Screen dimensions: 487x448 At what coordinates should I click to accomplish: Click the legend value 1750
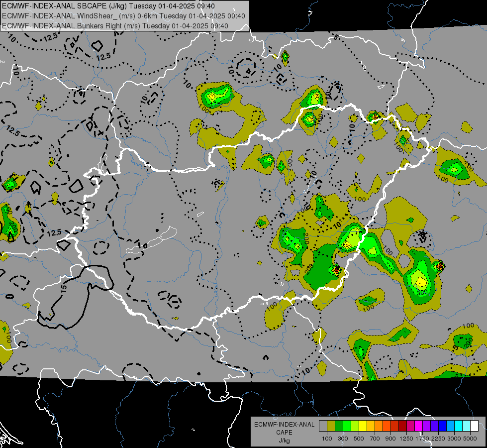tap(422, 439)
